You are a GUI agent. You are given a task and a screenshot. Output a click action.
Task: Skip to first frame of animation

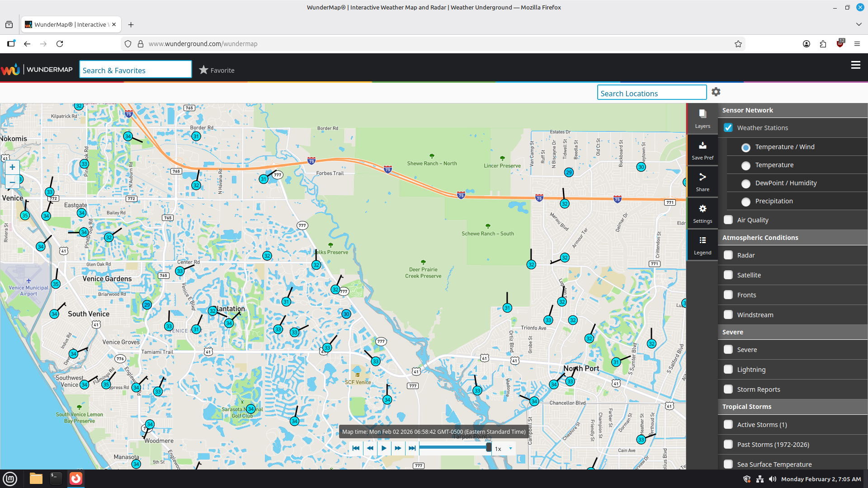pyautogui.click(x=356, y=448)
